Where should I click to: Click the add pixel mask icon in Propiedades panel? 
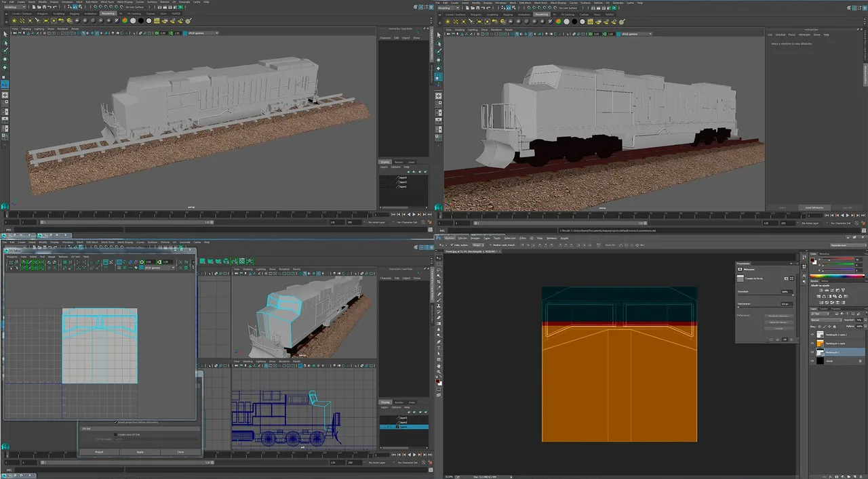787,278
